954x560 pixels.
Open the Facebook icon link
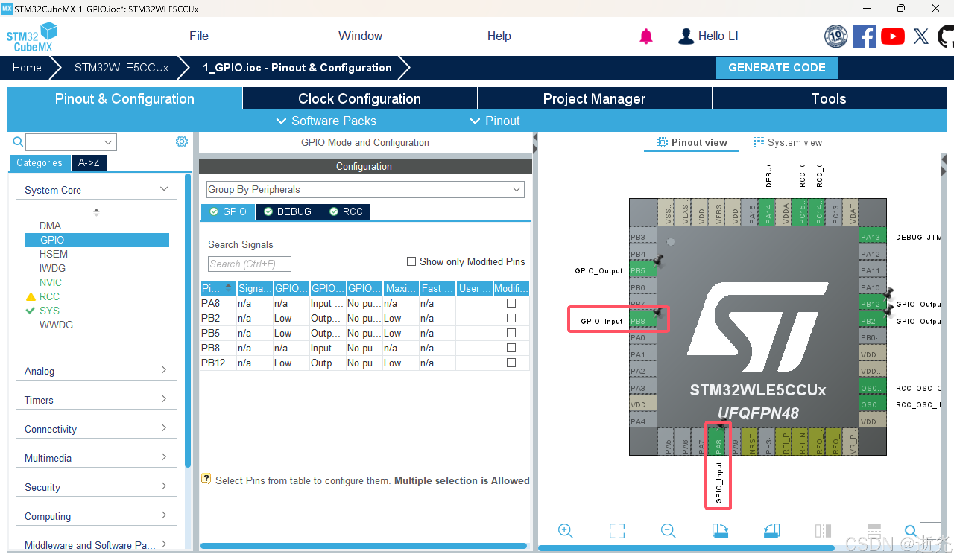coord(864,36)
